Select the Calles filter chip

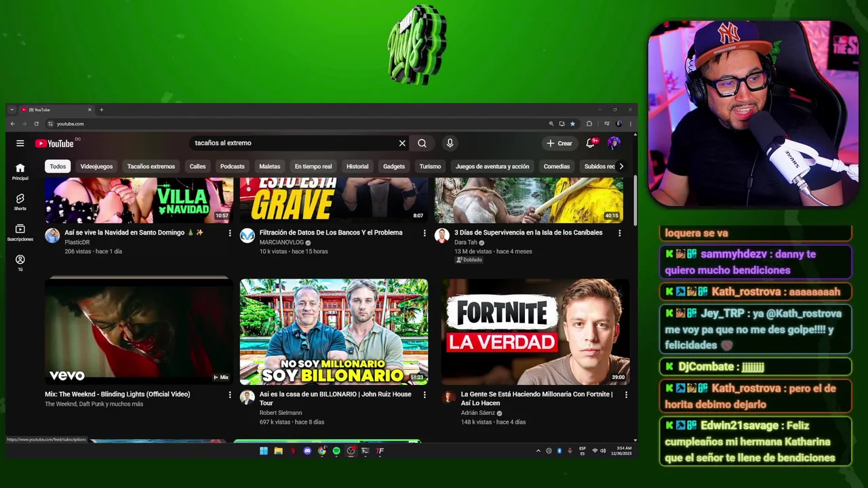click(197, 166)
